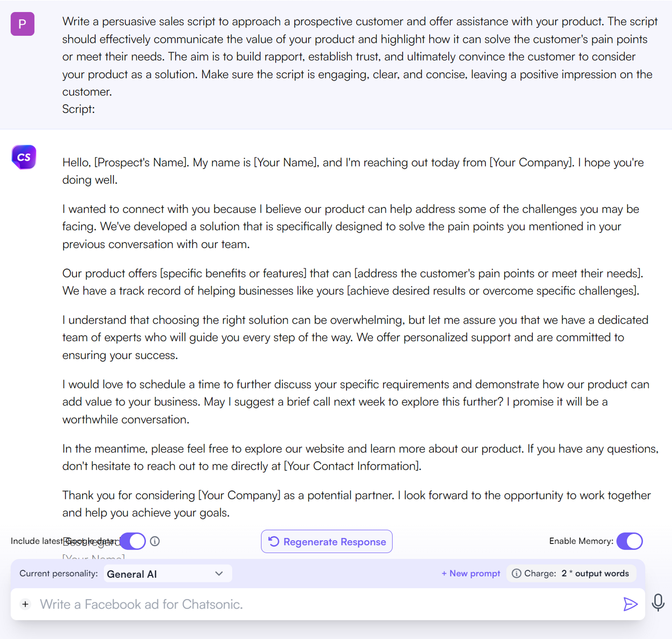
Task: Open the Current personality dropdown
Action: click(x=168, y=574)
